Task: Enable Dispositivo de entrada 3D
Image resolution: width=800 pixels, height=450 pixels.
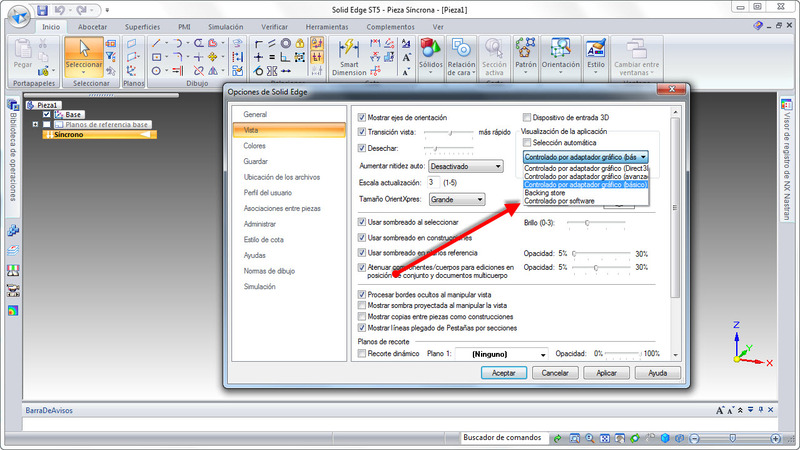Action: (x=527, y=117)
